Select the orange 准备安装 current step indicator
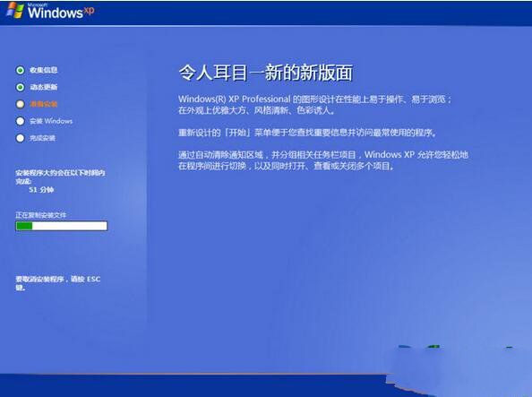The width and height of the screenshot is (532, 397). [x=21, y=104]
